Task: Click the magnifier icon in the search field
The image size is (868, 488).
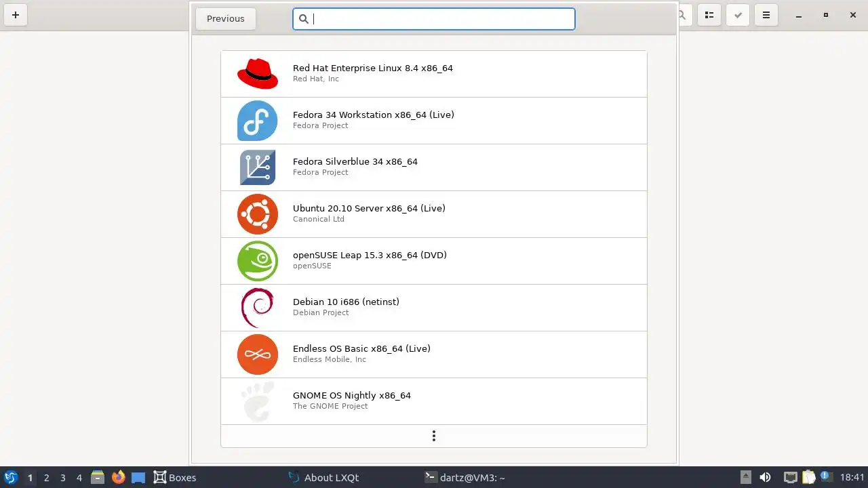Action: point(304,19)
